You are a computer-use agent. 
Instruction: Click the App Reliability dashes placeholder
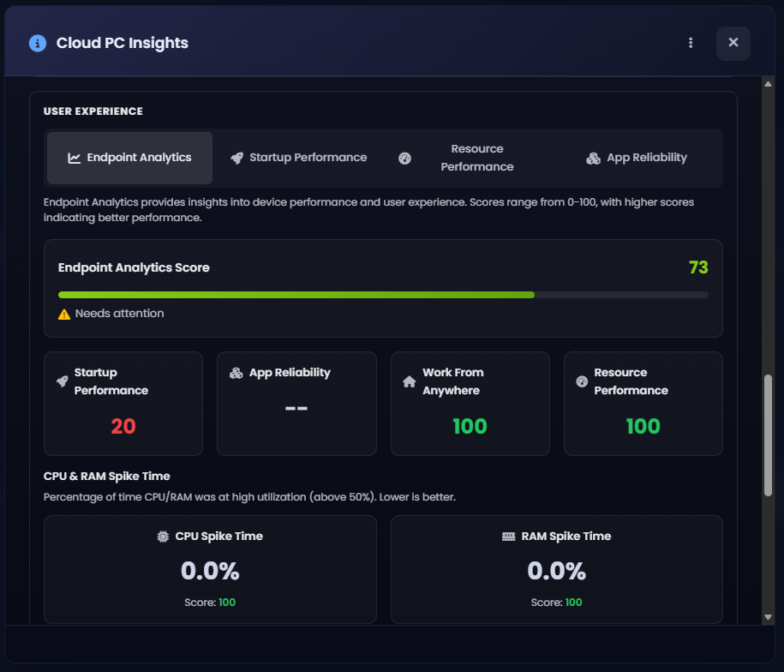coord(296,409)
